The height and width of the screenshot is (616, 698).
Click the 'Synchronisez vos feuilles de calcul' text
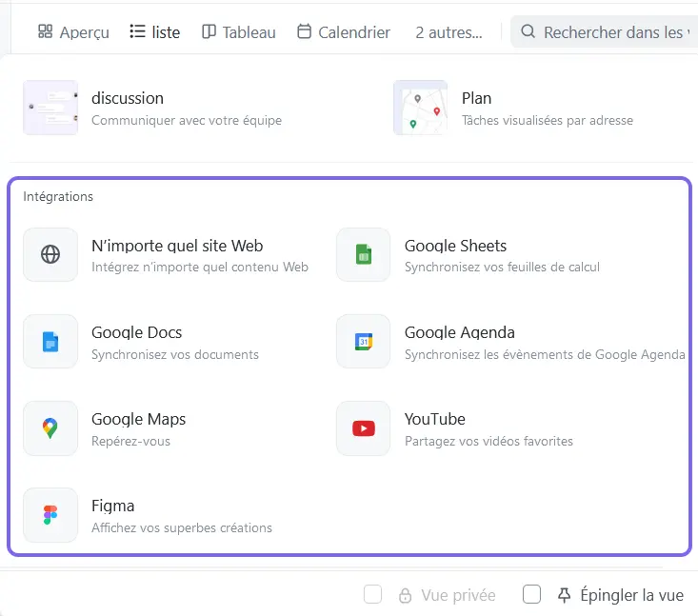(x=502, y=267)
